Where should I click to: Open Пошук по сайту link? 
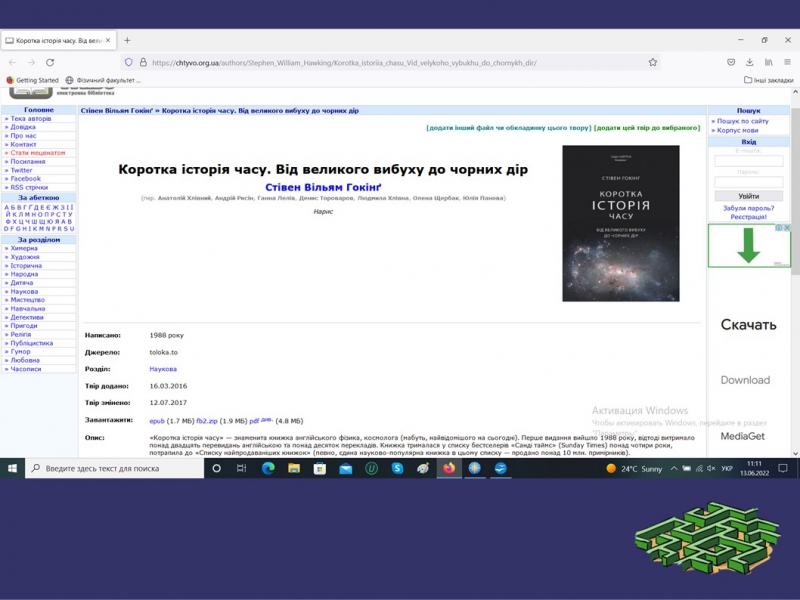[742, 121]
